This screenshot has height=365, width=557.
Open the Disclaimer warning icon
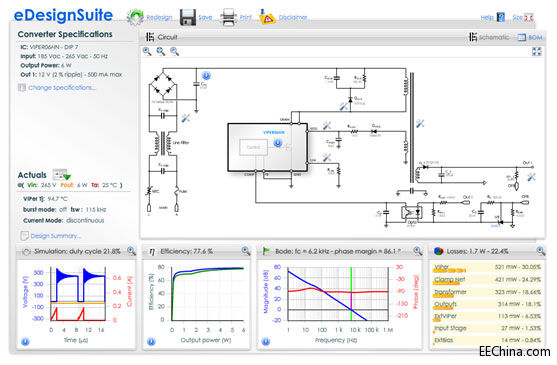coord(267,17)
